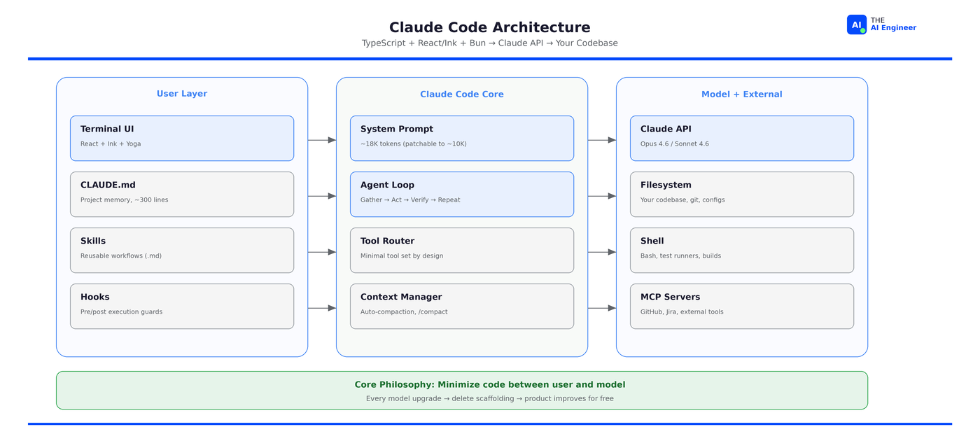Select the Agent Loop card
980x434 pixels.
pos(462,195)
